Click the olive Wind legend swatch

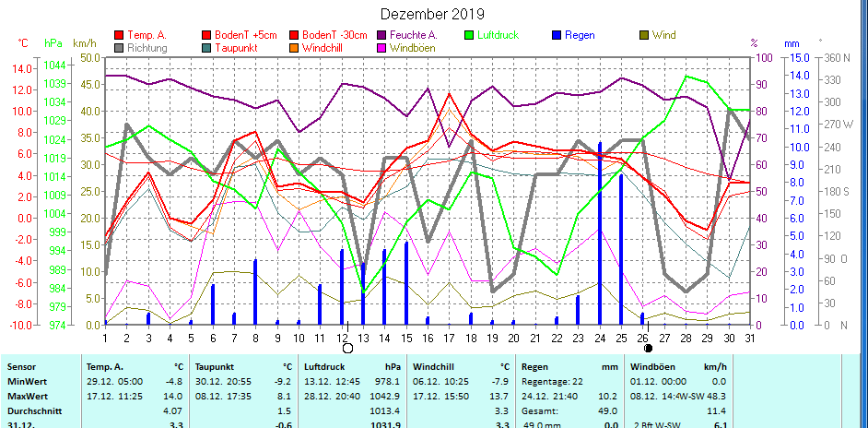pos(644,35)
